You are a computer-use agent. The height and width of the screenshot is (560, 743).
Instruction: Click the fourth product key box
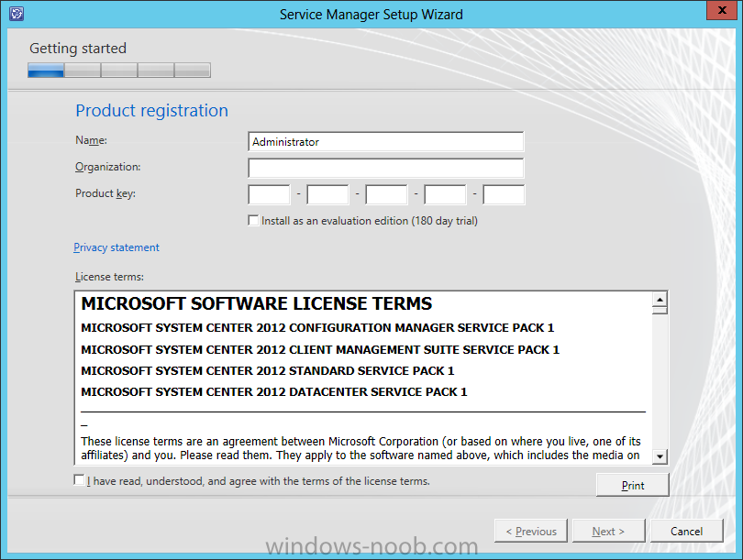(x=445, y=194)
